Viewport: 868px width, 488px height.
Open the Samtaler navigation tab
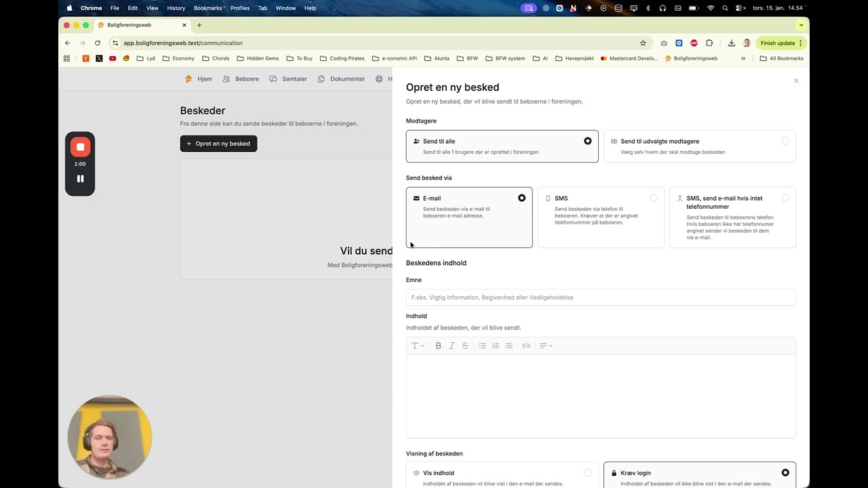(288, 79)
